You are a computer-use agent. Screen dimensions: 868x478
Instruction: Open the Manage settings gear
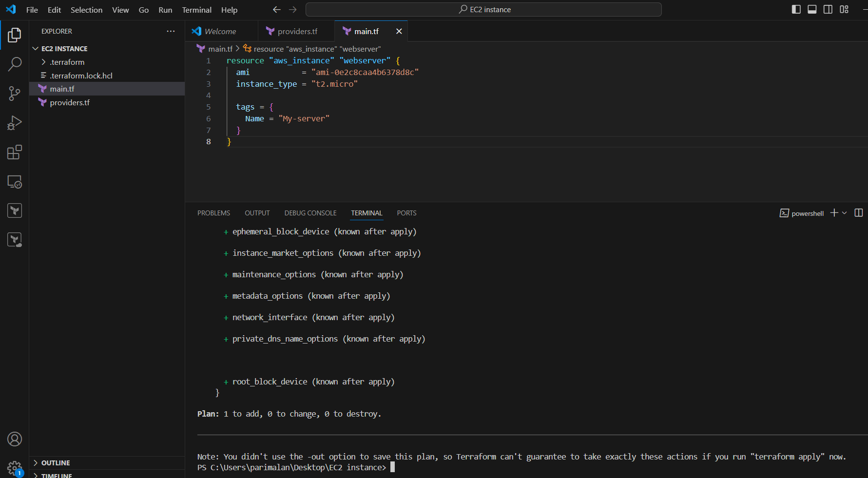[15, 468]
